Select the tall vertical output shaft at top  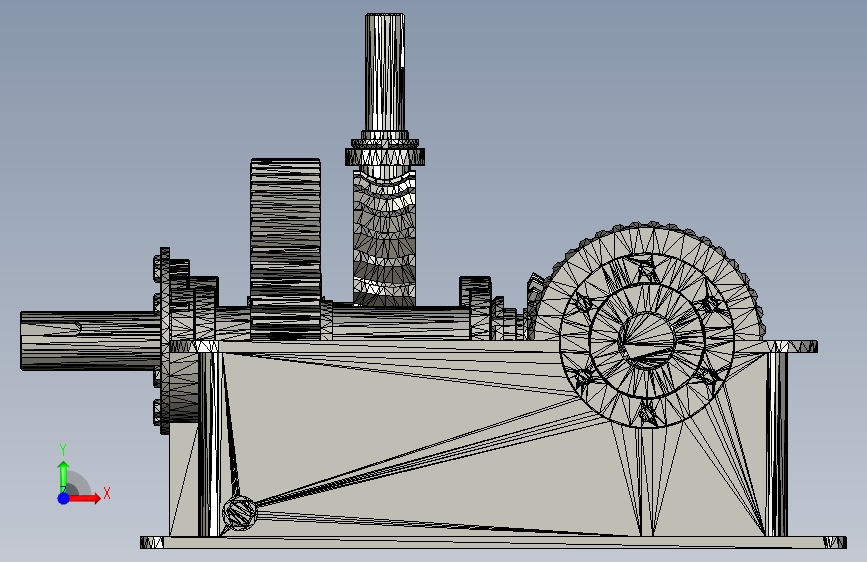click(385, 73)
